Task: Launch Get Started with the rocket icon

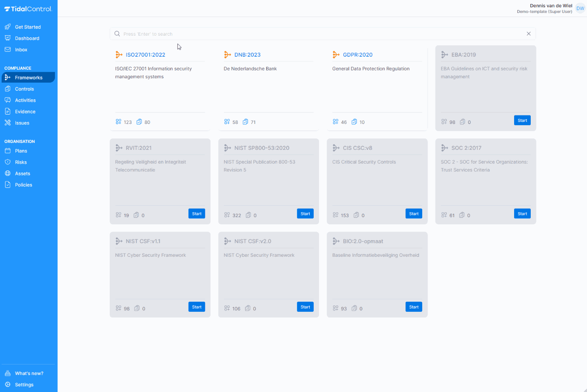Action: (8, 27)
